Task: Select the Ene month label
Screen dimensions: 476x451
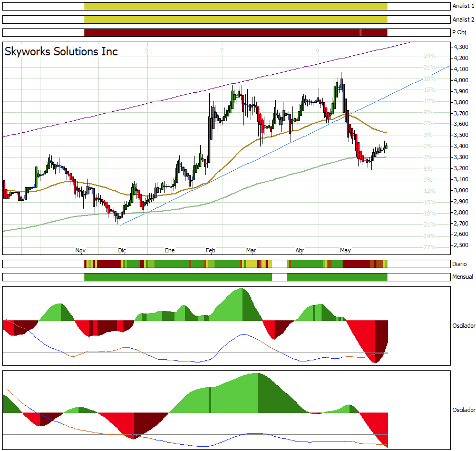Action: click(170, 250)
